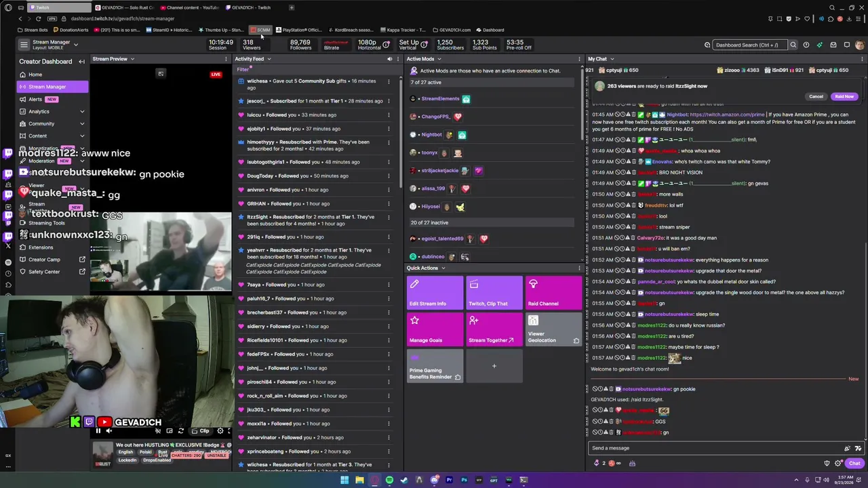Click the Raid Channel quick action

[553, 293]
